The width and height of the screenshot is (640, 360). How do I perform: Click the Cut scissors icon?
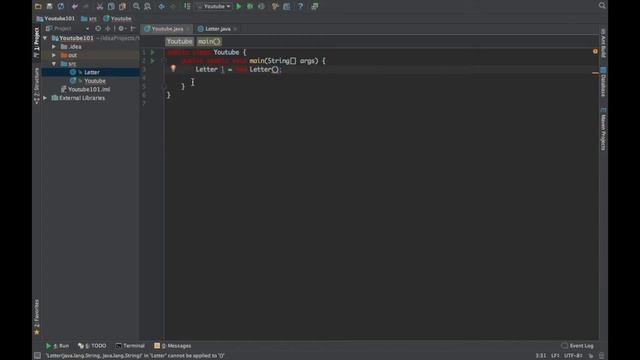click(x=100, y=6)
